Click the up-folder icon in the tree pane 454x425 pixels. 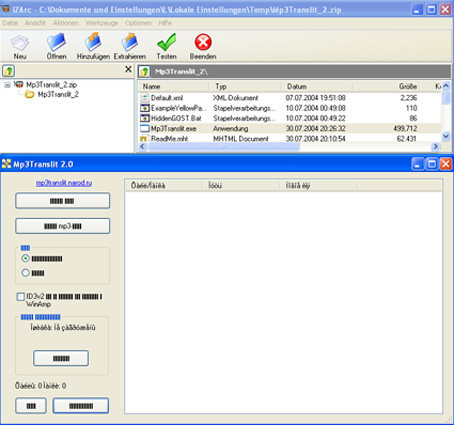pyautogui.click(x=8, y=71)
